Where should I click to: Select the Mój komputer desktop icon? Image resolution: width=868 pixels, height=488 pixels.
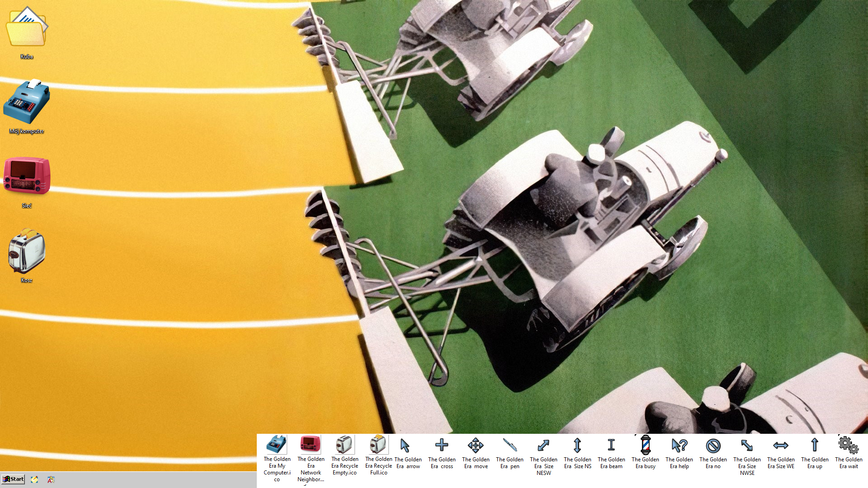point(27,103)
